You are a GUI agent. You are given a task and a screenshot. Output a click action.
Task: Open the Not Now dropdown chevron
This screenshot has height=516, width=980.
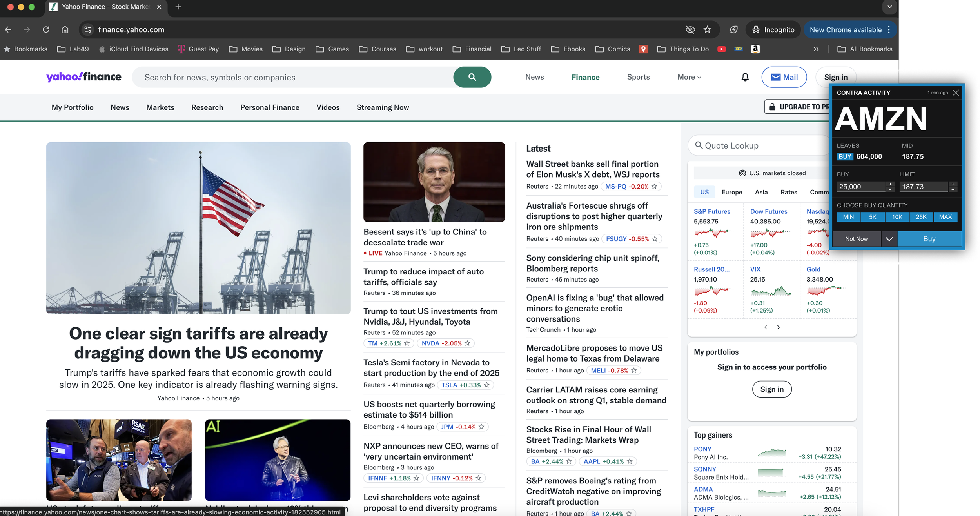coord(889,239)
